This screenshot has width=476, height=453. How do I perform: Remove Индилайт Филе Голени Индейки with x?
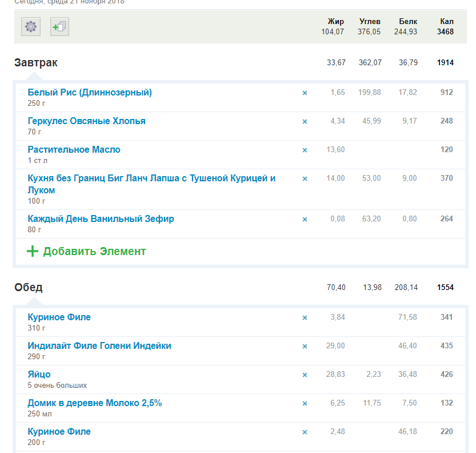305,346
